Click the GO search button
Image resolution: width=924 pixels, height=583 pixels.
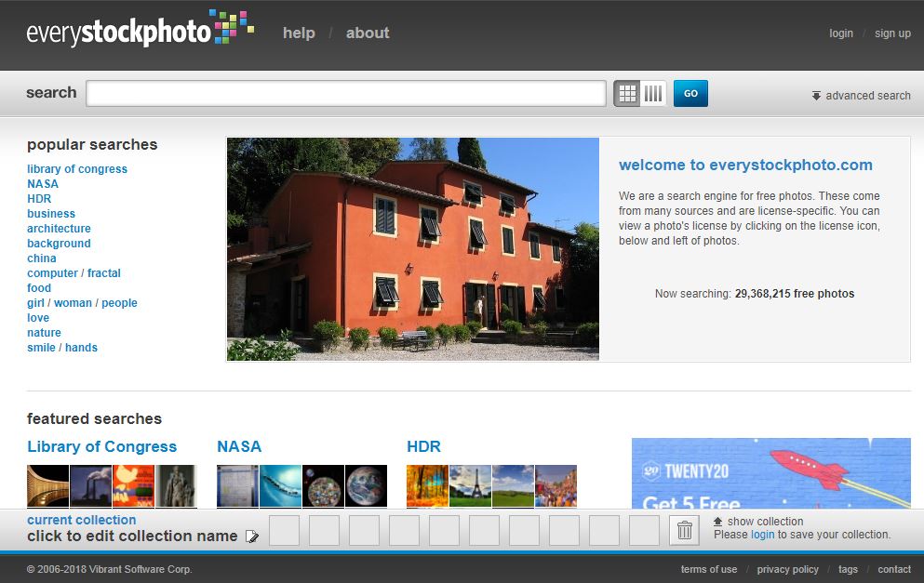tap(690, 93)
